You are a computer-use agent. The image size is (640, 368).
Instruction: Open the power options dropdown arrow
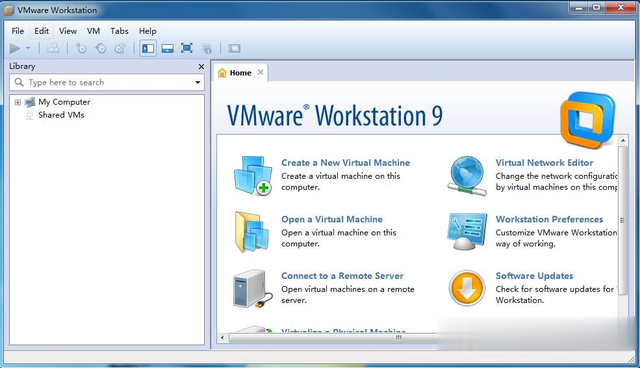pyautogui.click(x=28, y=48)
